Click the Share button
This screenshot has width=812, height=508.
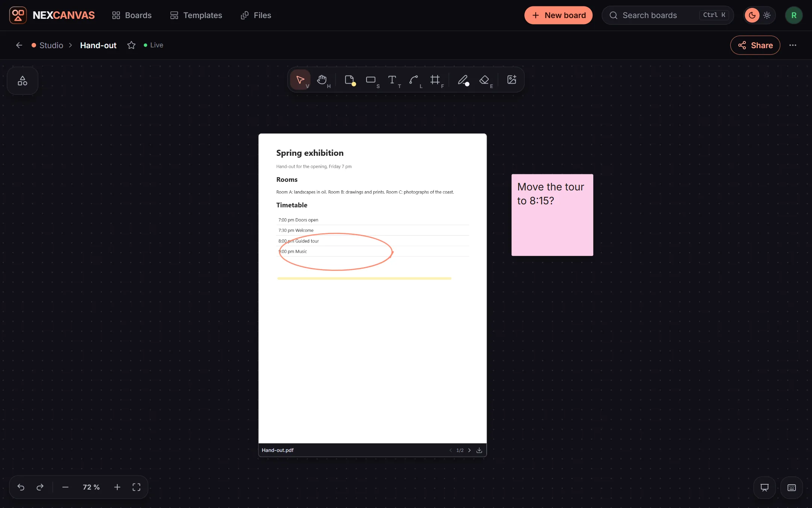click(x=755, y=45)
